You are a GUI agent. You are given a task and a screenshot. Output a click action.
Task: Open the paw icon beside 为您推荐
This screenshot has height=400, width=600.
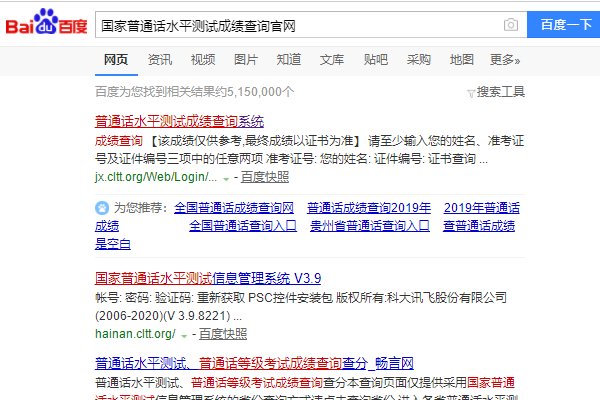[102, 208]
